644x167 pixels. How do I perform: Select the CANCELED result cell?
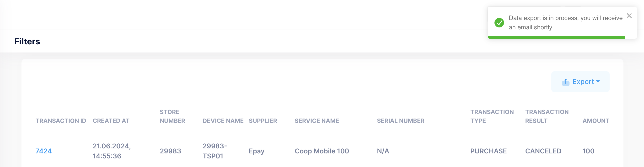[x=543, y=151]
